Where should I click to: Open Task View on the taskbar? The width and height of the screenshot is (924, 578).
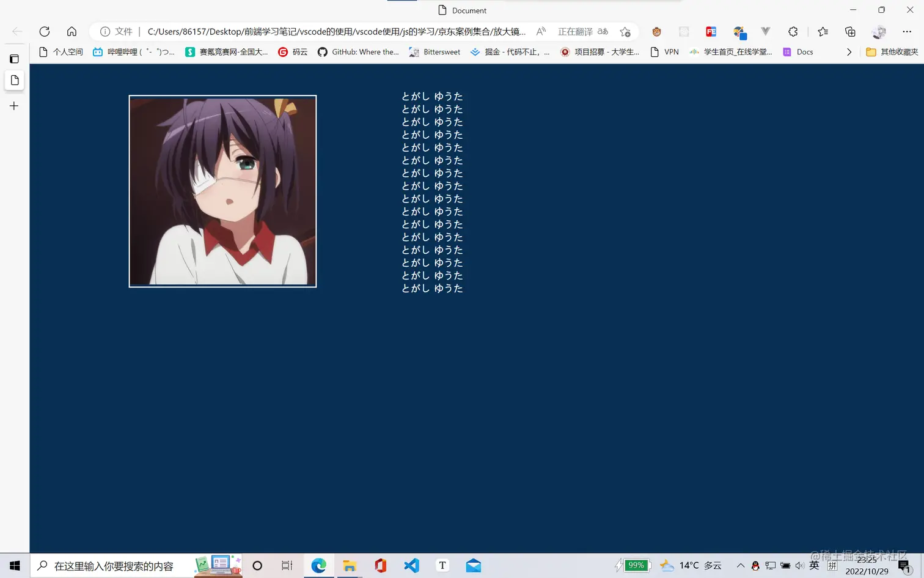(x=287, y=566)
